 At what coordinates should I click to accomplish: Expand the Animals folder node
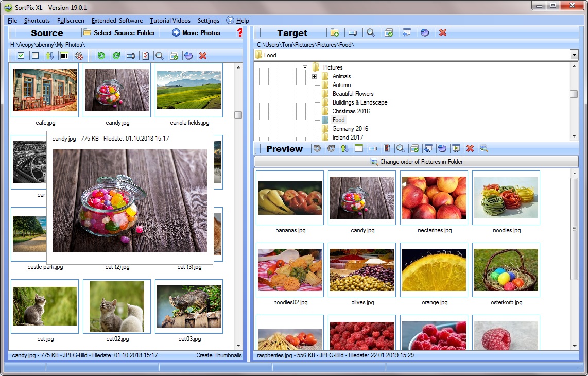coord(314,76)
